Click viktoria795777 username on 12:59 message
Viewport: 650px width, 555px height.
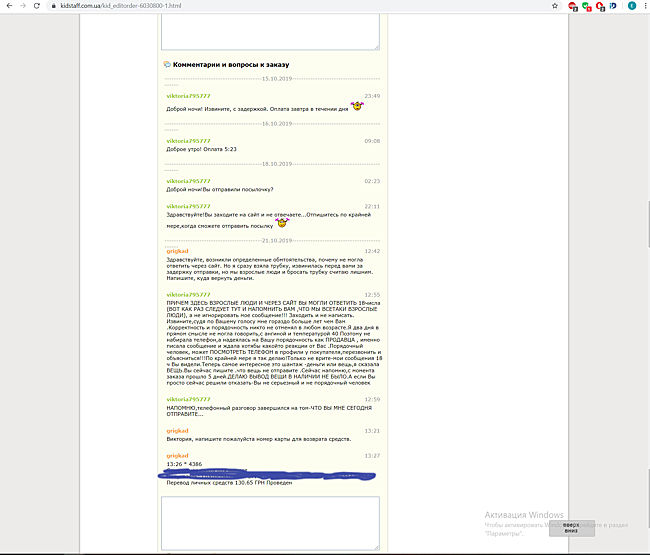tap(188, 399)
